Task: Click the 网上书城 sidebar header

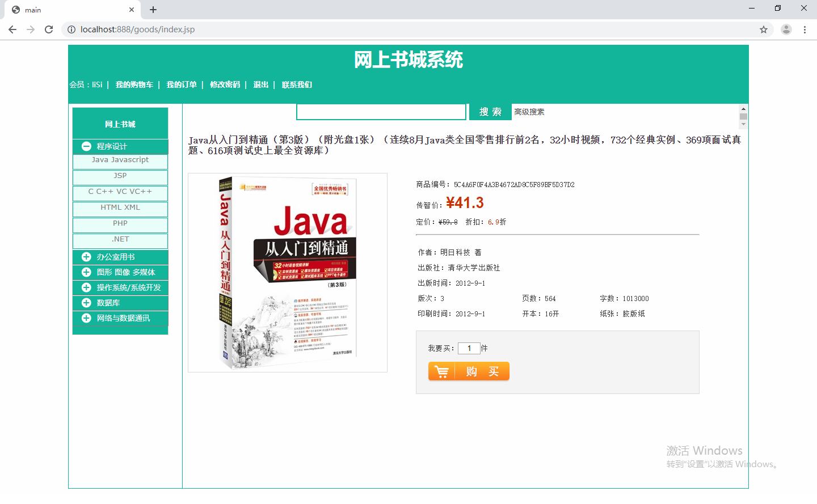Action: coord(120,124)
